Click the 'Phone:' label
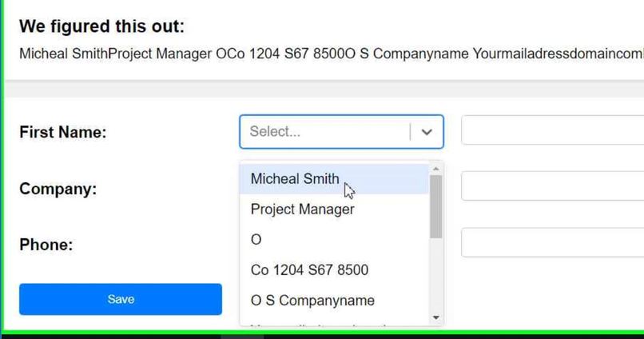Viewport: 644px width, 339px height. point(46,245)
